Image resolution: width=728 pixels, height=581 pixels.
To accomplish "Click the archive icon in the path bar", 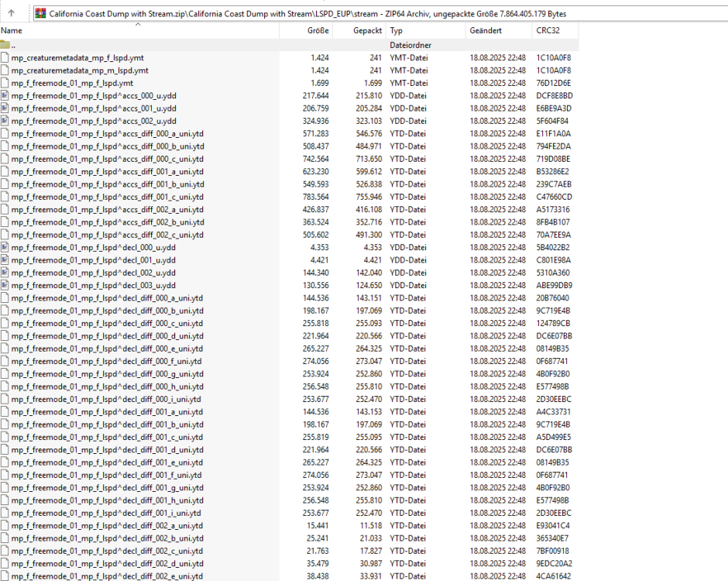I will (x=40, y=13).
